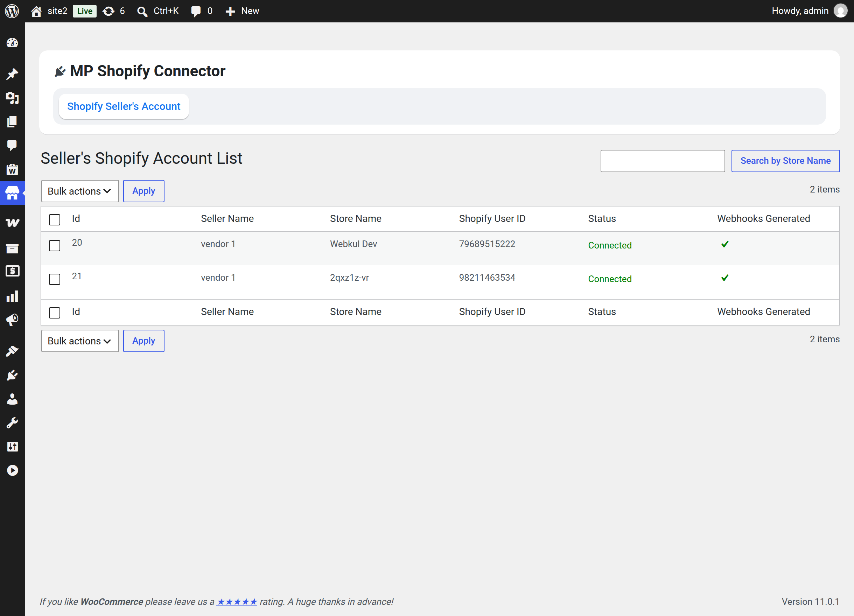
Task: Click the Live site status badge
Action: pos(84,11)
